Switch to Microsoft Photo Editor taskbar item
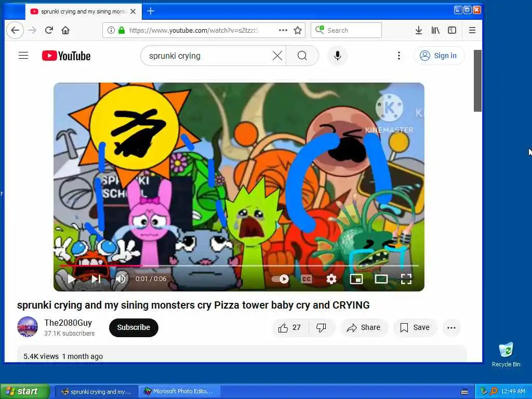The height and width of the screenshot is (399, 532). click(x=179, y=392)
